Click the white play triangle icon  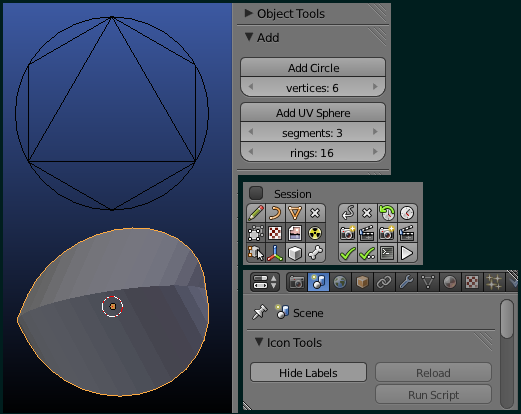pos(407,253)
